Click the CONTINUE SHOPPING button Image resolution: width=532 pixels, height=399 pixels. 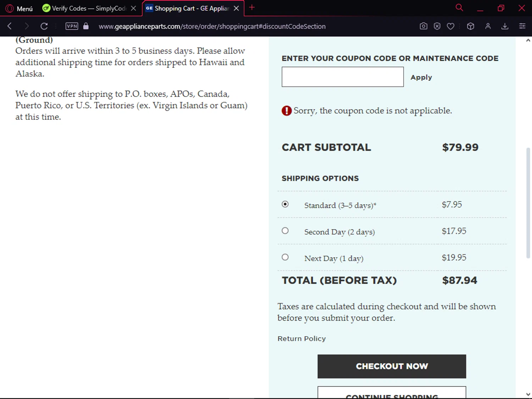click(x=392, y=393)
